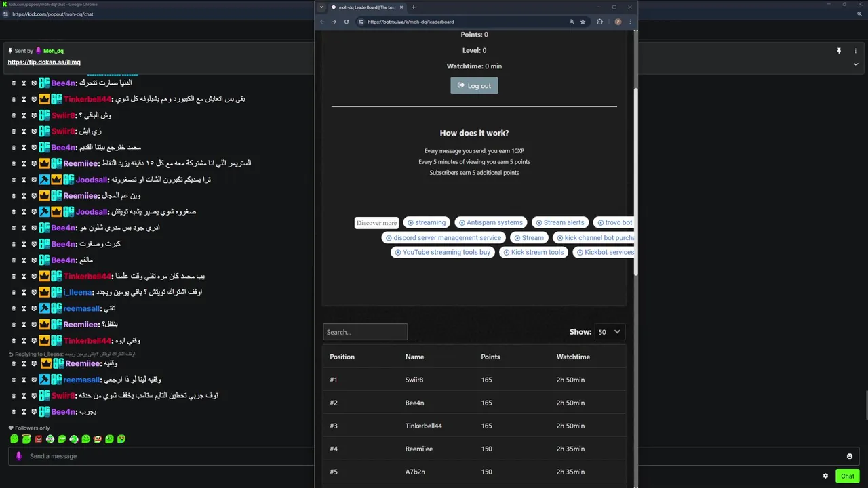Timeout Tinkerbell44 on the keyboard message
The image size is (868, 488).
point(24,99)
